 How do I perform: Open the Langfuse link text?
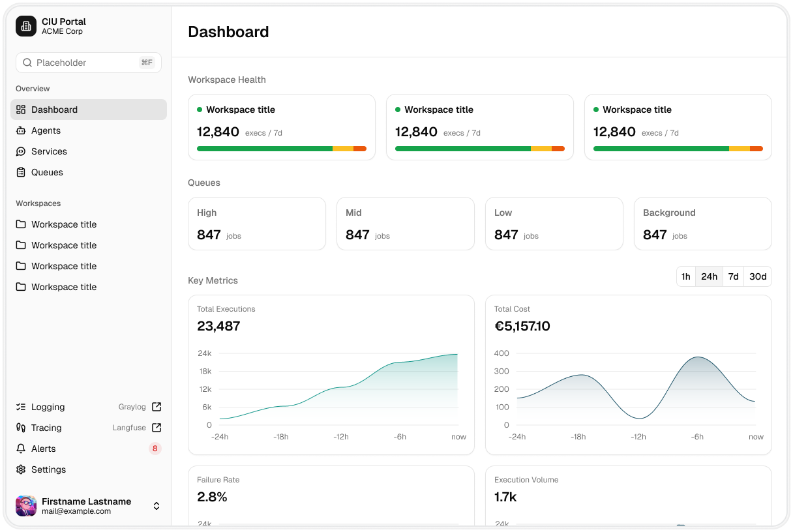coord(129,428)
